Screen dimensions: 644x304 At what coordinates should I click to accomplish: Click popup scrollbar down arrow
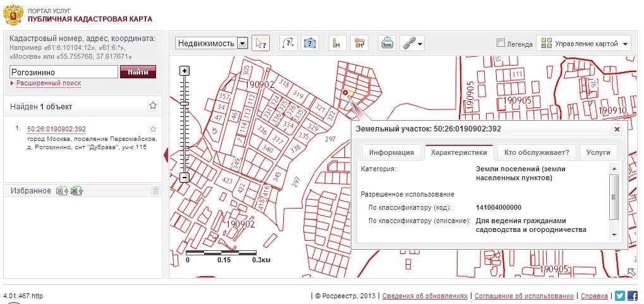coord(614,235)
